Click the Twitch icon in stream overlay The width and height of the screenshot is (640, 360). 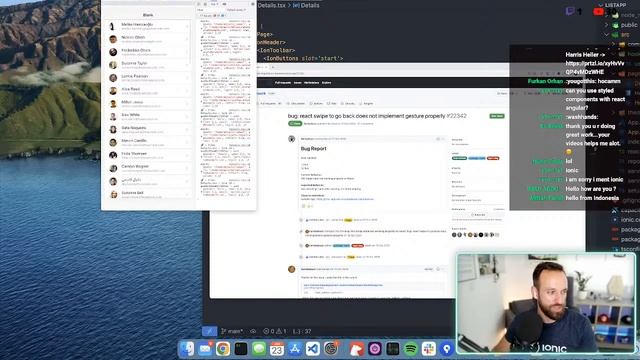(x=570, y=11)
